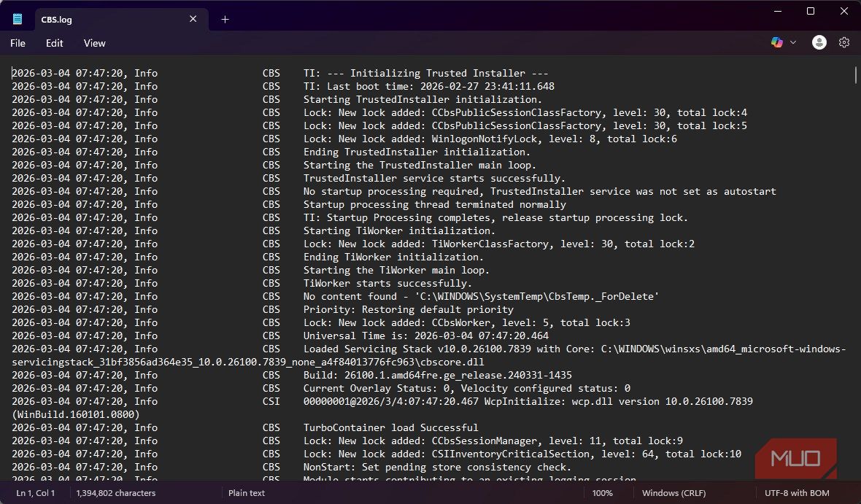Click the 1,394,802 characters count
Viewport: 861px width, 504px height.
(116, 493)
